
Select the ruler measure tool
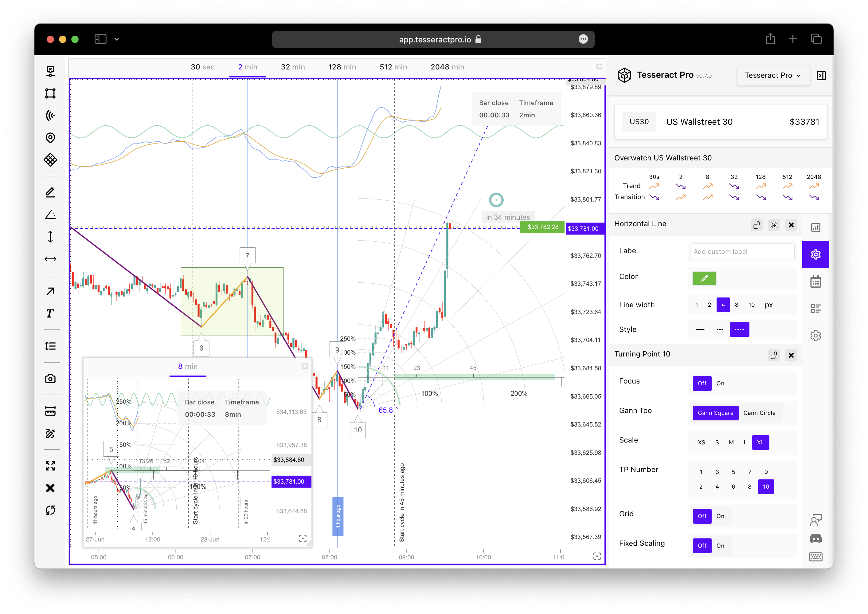pyautogui.click(x=50, y=411)
